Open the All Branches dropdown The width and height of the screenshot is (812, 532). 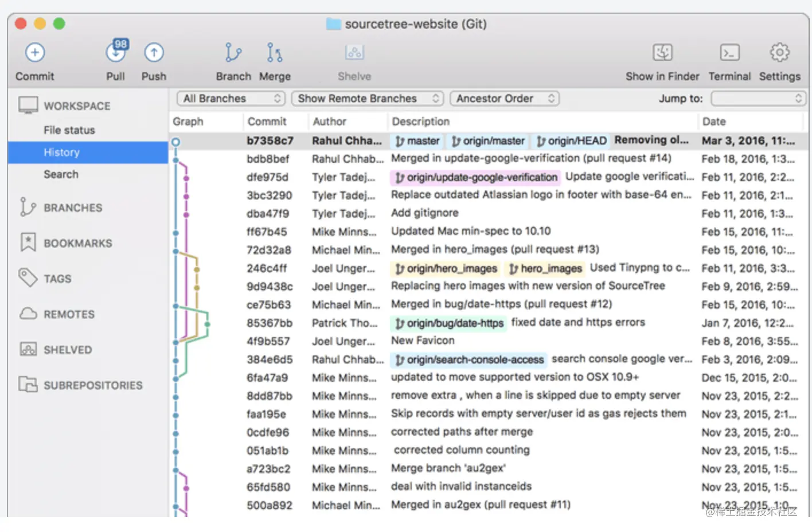click(231, 99)
